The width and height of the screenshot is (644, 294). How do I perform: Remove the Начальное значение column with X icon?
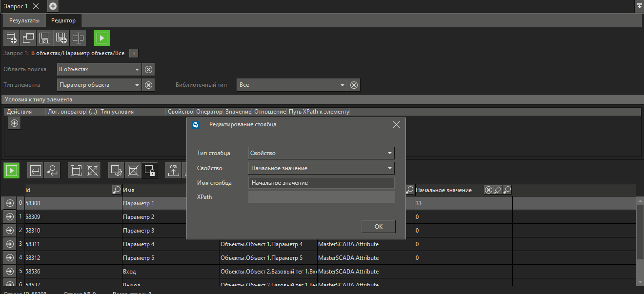point(488,190)
